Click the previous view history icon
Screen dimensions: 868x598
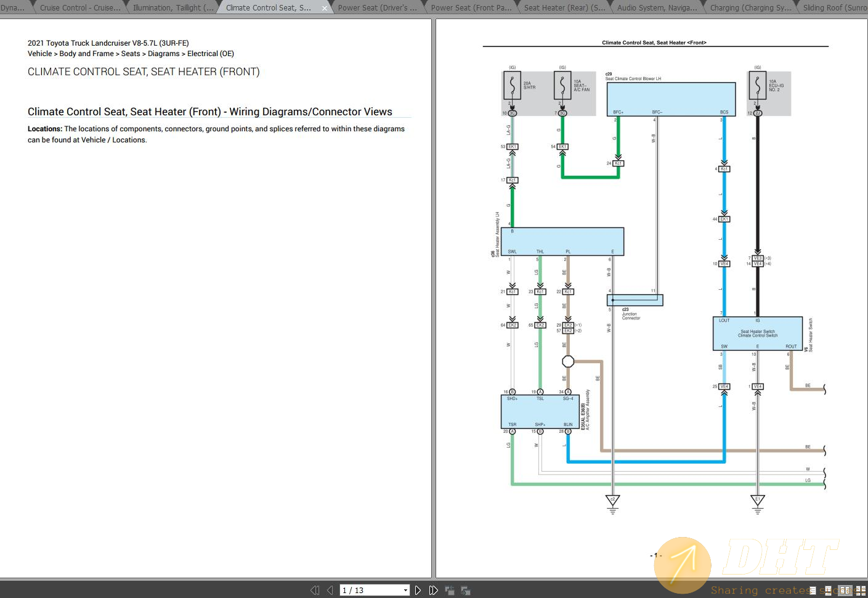coord(450,590)
